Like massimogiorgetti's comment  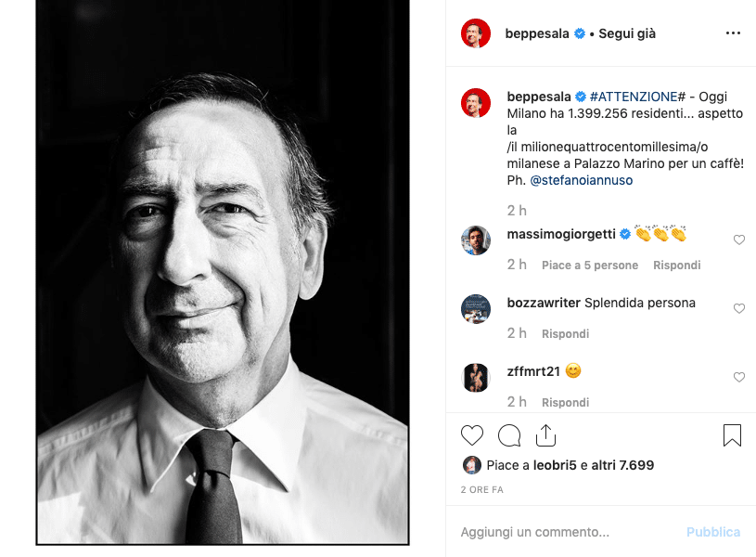tap(739, 240)
